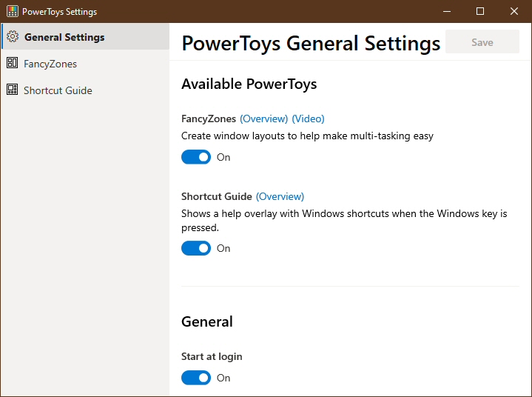Toggle off Start at login
Image resolution: width=532 pixels, height=397 pixels.
pyautogui.click(x=196, y=378)
